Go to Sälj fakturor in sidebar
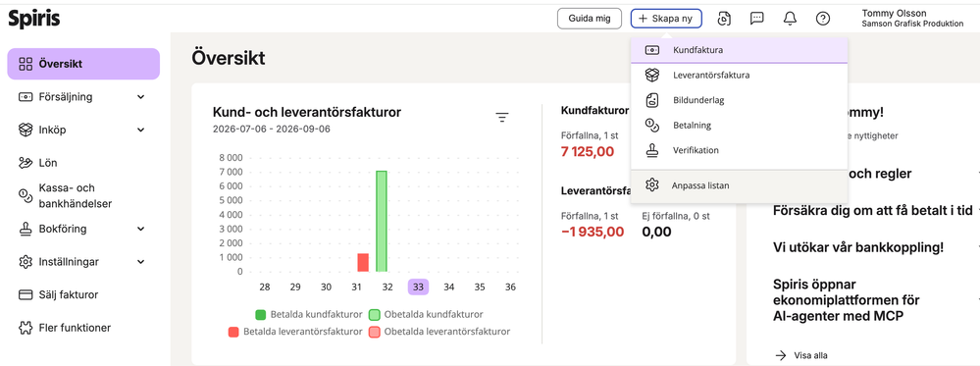This screenshot has height=366, width=980. point(68,294)
